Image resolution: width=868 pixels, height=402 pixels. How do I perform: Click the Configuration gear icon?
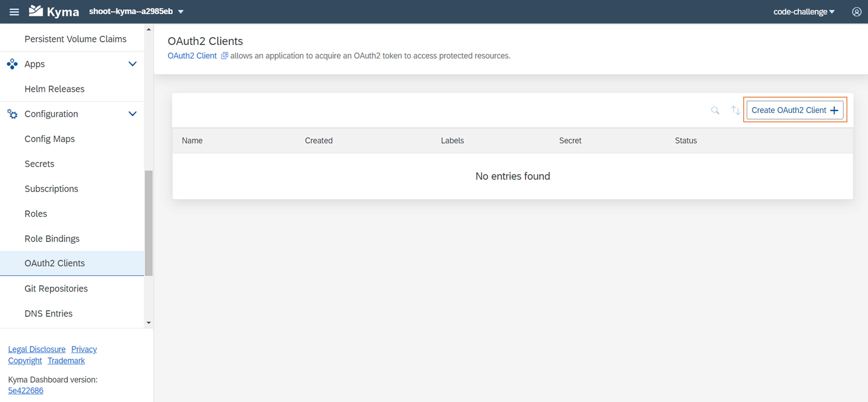click(12, 114)
